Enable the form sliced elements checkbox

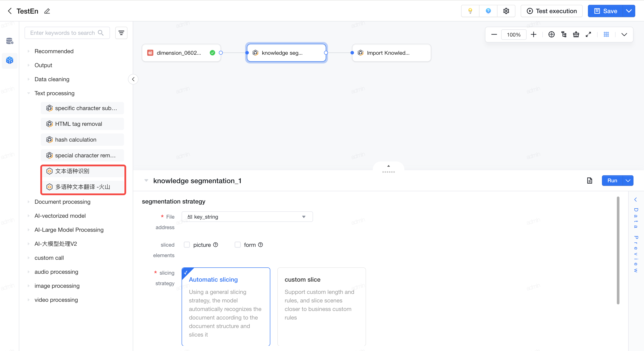point(237,245)
